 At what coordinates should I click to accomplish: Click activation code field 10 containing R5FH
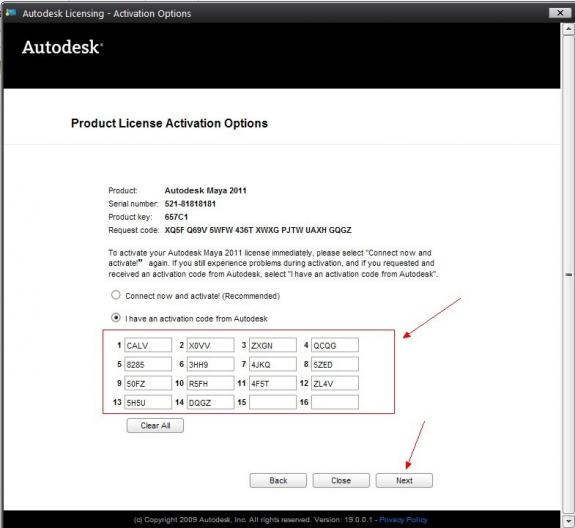210,383
